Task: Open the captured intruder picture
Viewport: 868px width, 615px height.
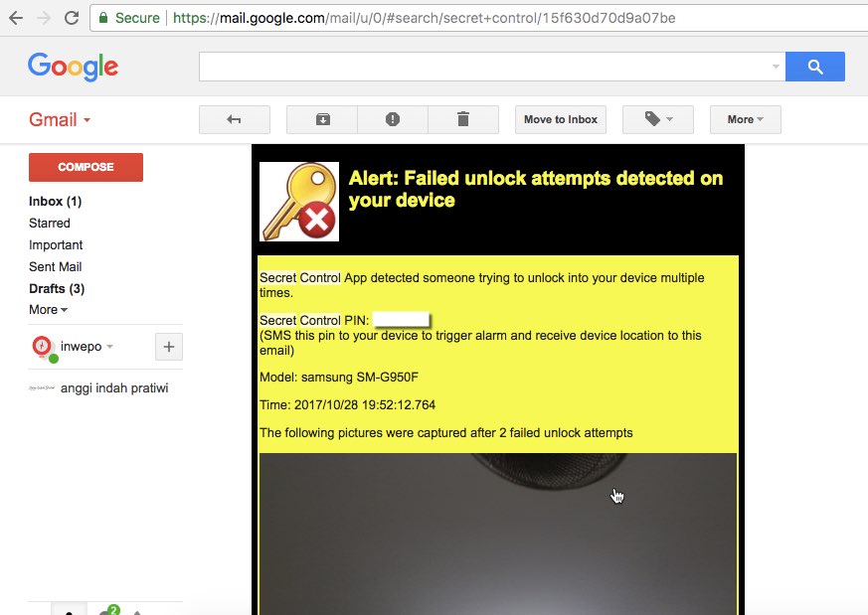Action: point(498,534)
